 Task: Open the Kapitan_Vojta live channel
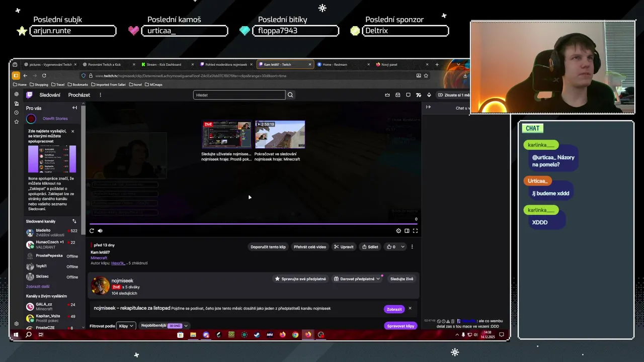[52, 318]
